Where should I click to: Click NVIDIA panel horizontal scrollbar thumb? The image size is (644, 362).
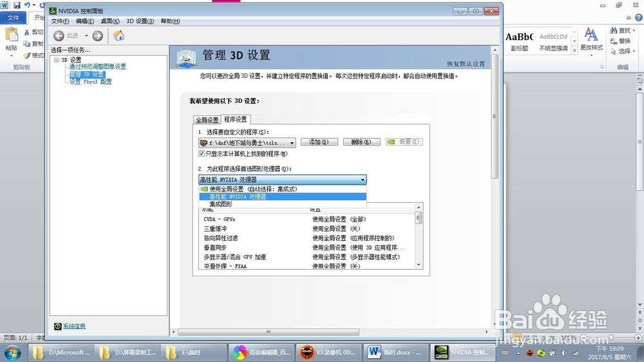coord(269,332)
